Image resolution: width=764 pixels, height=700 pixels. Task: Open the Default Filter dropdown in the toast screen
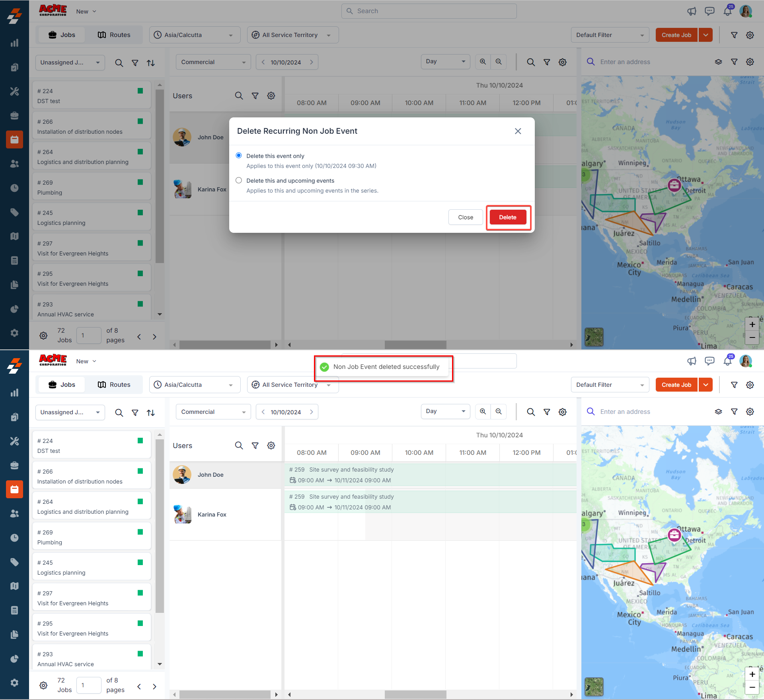[610, 385]
